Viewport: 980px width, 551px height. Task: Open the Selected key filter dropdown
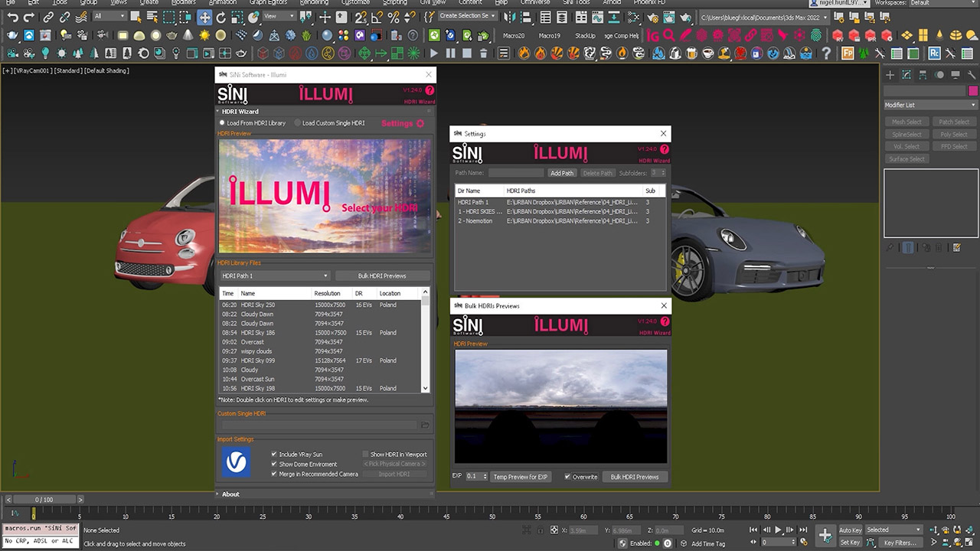point(894,530)
